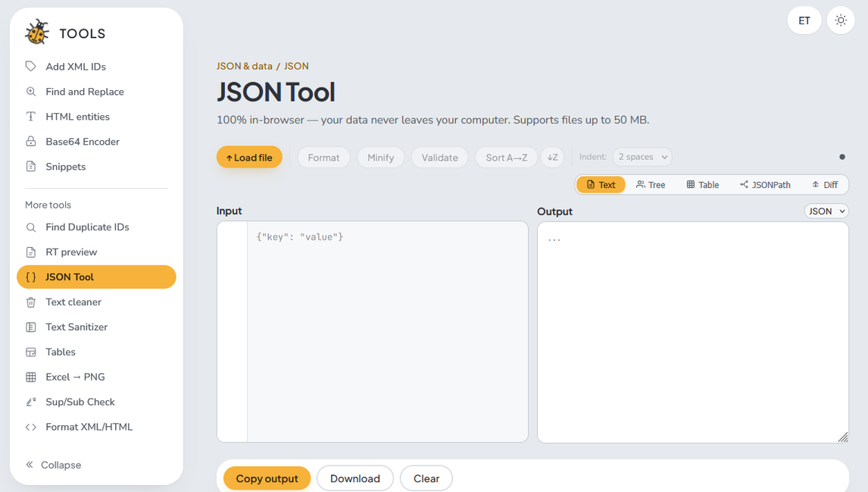868x492 pixels.
Task: Click the Validate button
Action: 439,158
